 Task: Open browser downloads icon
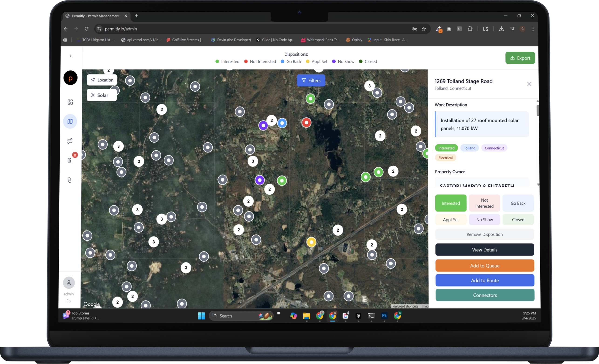point(501,29)
